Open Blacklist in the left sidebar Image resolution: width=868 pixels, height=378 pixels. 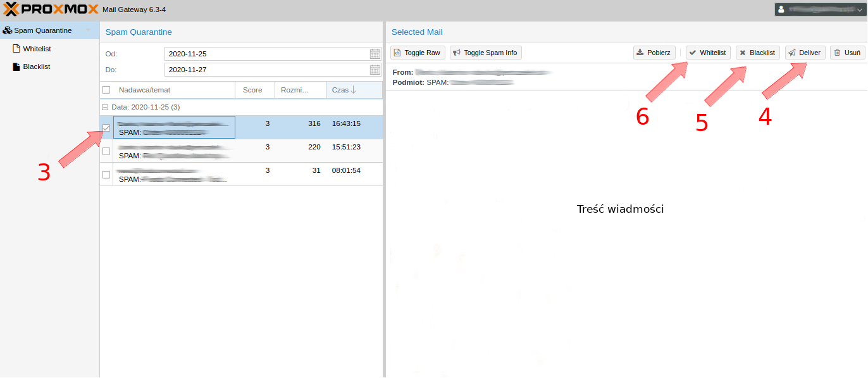[36, 66]
